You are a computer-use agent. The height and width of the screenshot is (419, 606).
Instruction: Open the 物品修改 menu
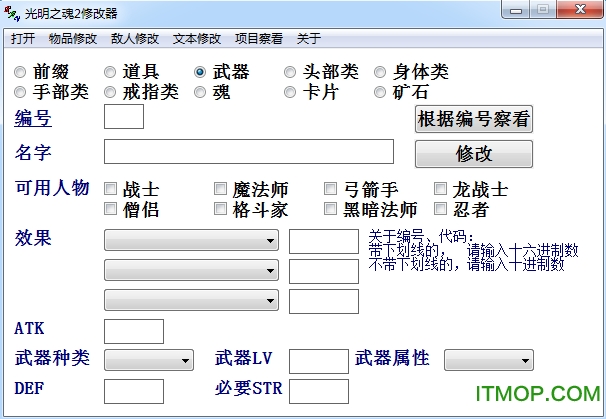pos(73,39)
